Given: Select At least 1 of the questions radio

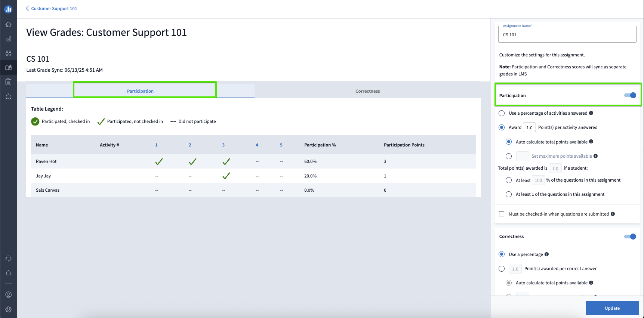Looking at the screenshot, I should (x=509, y=194).
